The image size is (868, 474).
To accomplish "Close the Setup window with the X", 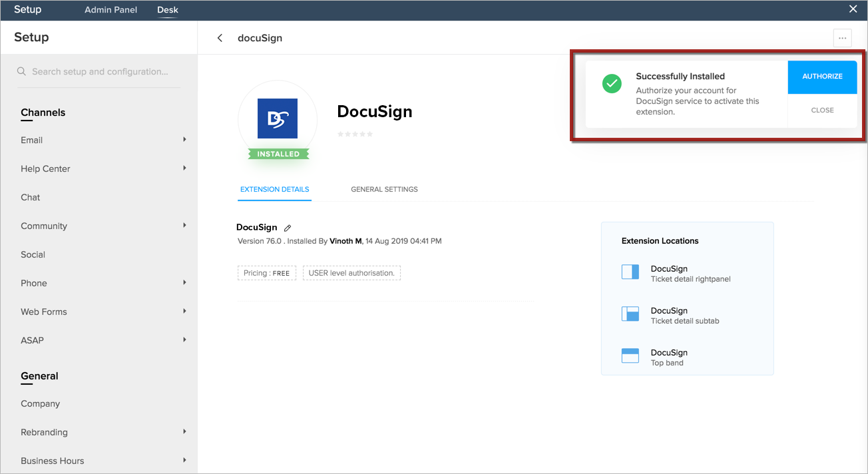I will 853,9.
